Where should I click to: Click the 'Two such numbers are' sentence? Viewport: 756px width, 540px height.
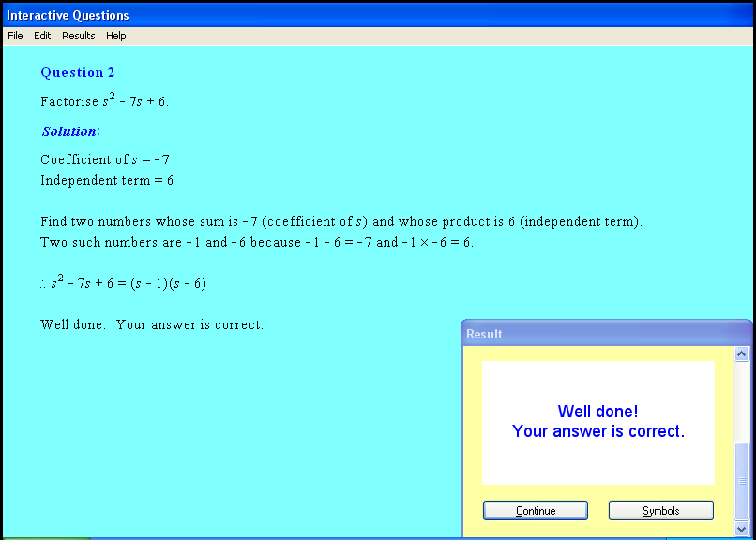tap(257, 242)
